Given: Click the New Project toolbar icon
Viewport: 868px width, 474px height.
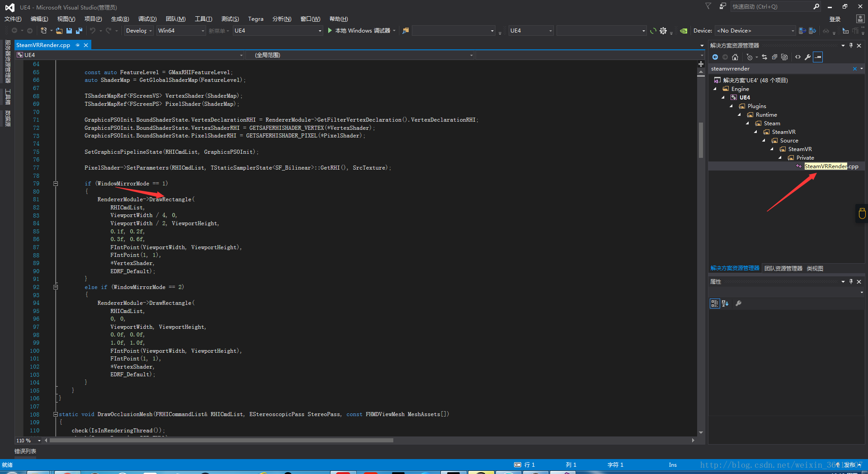Looking at the screenshot, I should pyautogui.click(x=44, y=31).
